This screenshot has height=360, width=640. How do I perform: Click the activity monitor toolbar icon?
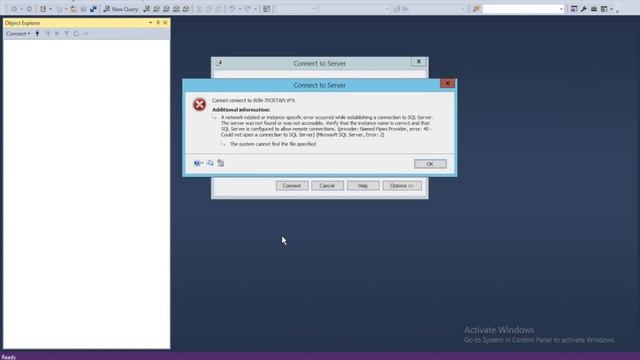click(x=267, y=9)
